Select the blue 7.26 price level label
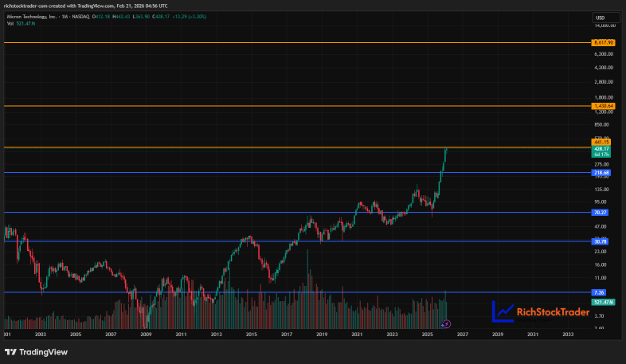This screenshot has width=626, height=364. click(x=598, y=292)
